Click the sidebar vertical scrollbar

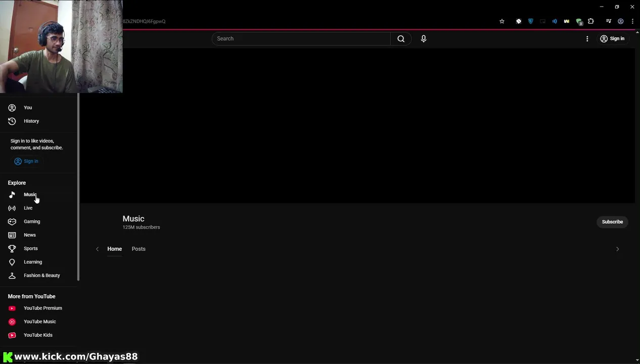tap(78, 187)
